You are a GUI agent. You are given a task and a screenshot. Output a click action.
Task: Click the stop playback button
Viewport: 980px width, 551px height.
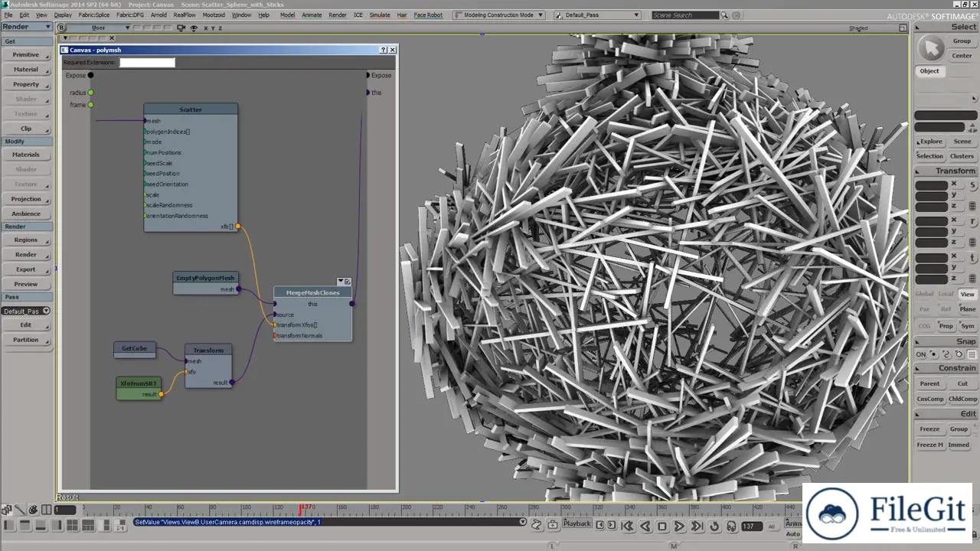(662, 527)
